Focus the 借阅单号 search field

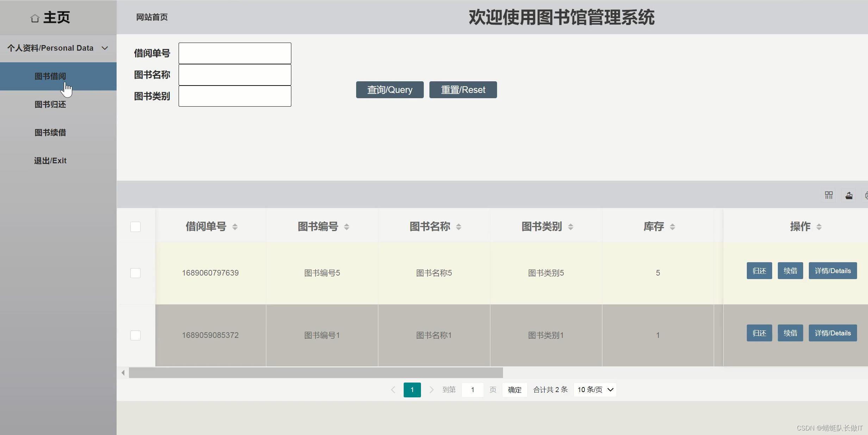[x=235, y=53]
